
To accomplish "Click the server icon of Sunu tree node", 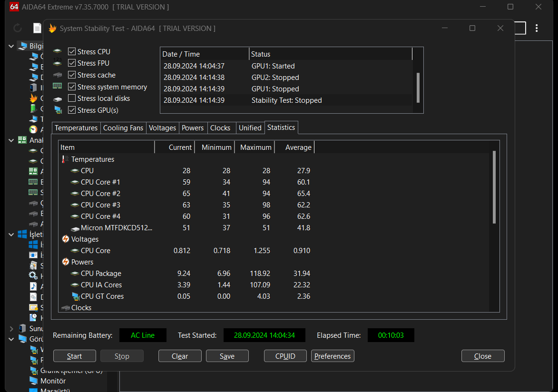I will pyautogui.click(x=22, y=328).
